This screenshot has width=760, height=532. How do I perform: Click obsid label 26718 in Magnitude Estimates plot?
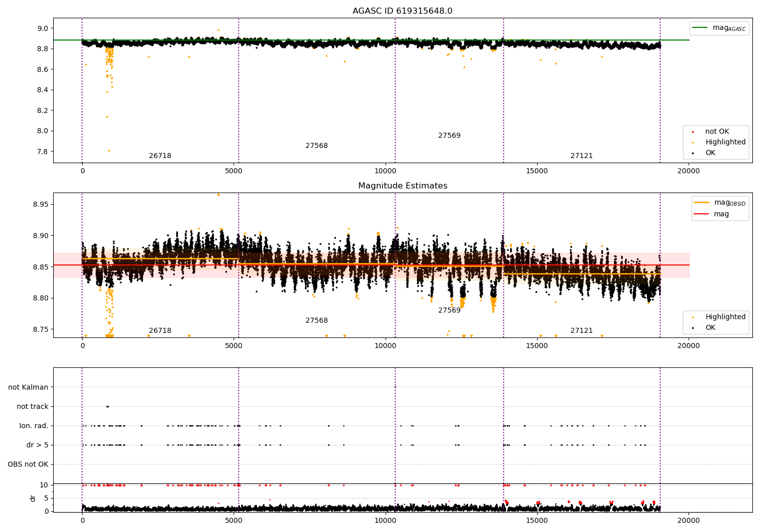160,331
